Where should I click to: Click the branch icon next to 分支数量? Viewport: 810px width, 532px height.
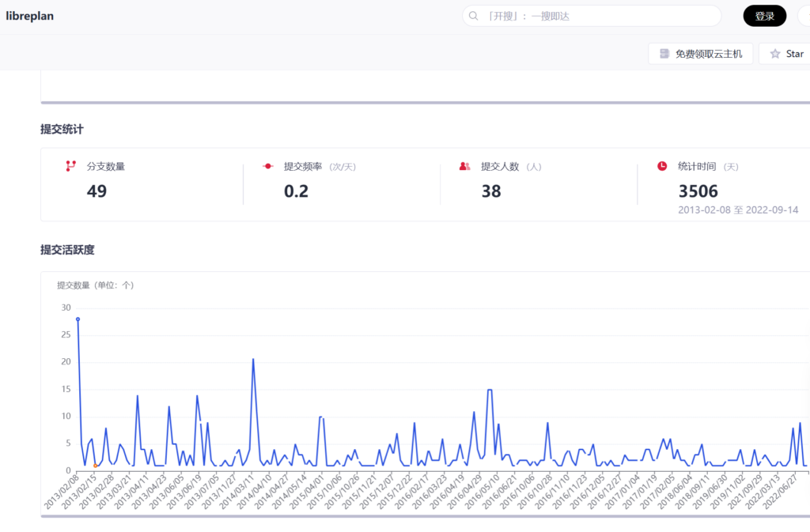point(70,166)
